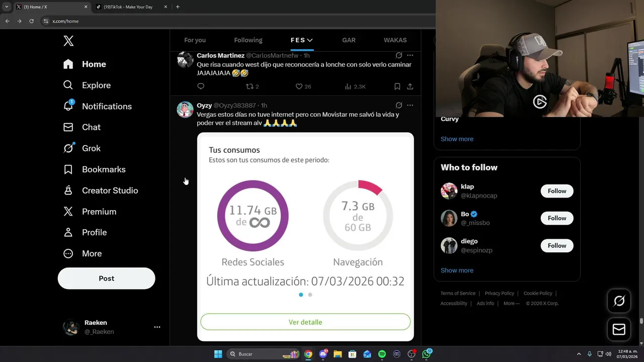Image resolution: width=644 pixels, height=362 pixels.
Task: Reply to Carlos Martinez's post
Action: point(201,86)
